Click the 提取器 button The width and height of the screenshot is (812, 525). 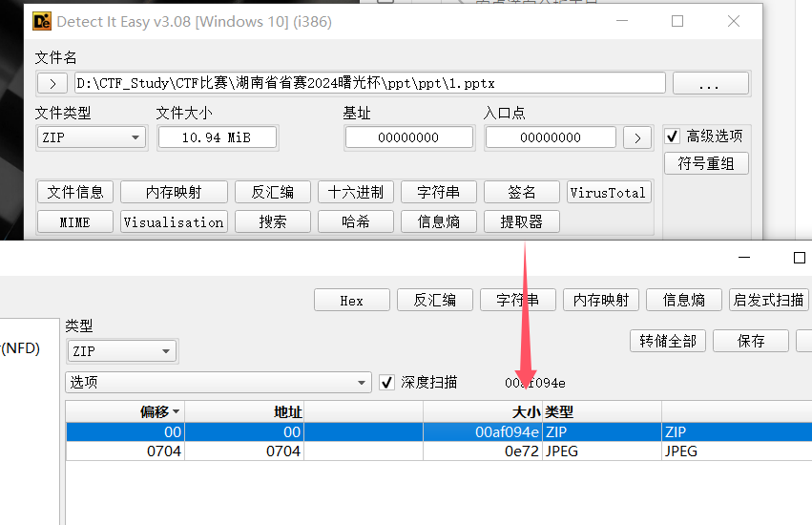tap(522, 221)
